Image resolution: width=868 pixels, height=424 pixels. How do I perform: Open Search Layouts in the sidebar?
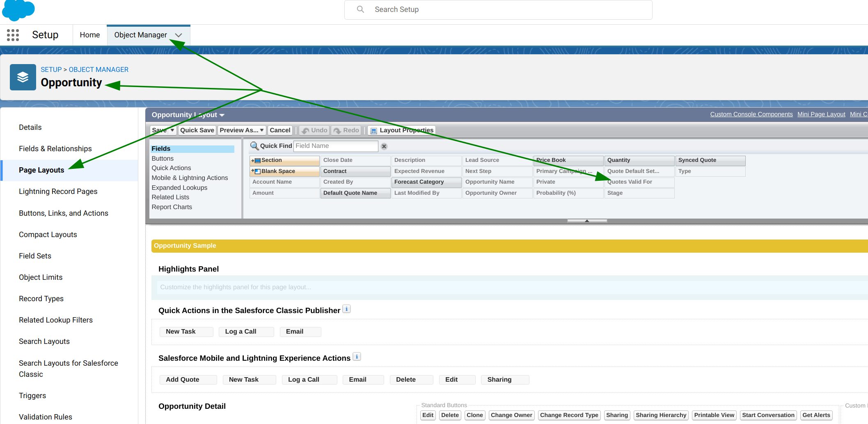click(44, 341)
